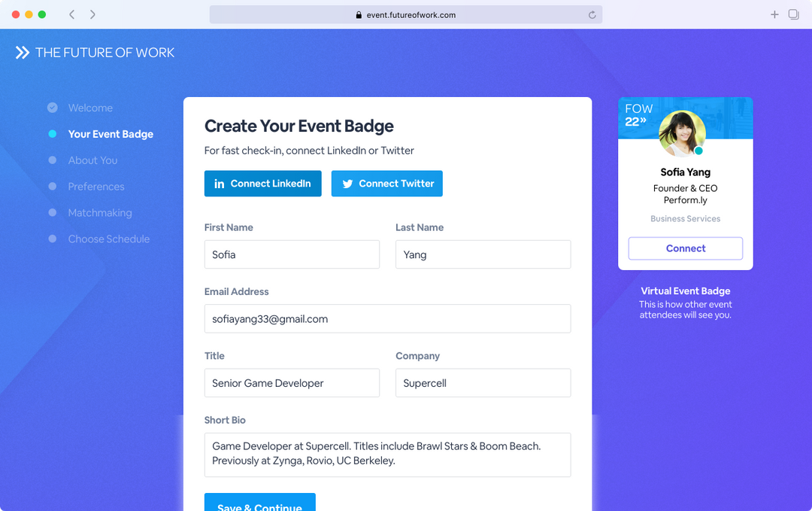This screenshot has height=511, width=812.
Task: Click the Title field with Senior Game Developer
Action: [292, 383]
